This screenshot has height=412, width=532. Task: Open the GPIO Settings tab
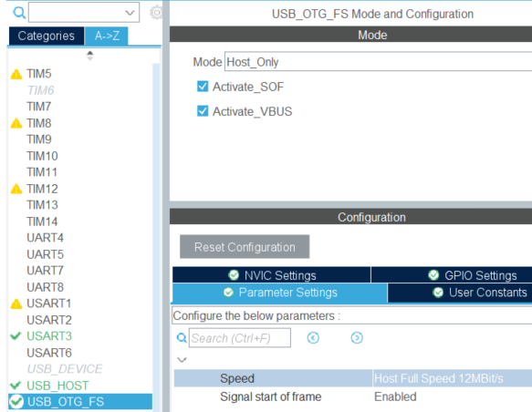[x=452, y=275]
